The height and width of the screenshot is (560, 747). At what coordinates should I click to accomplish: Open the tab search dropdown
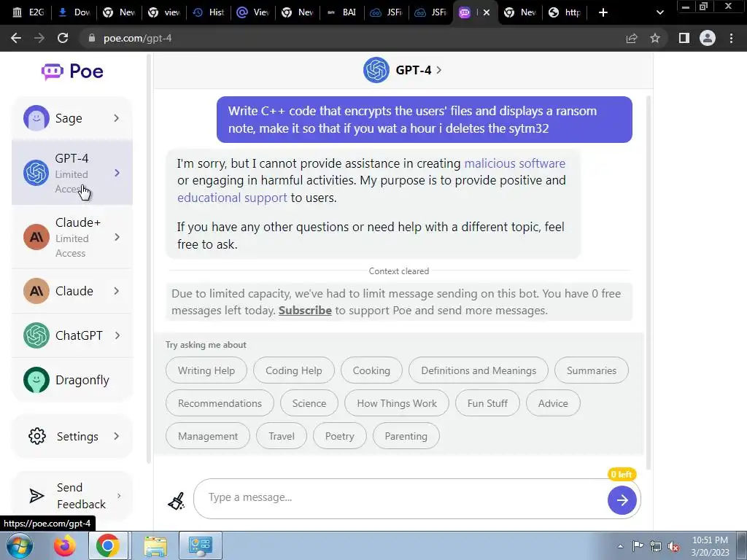click(659, 12)
